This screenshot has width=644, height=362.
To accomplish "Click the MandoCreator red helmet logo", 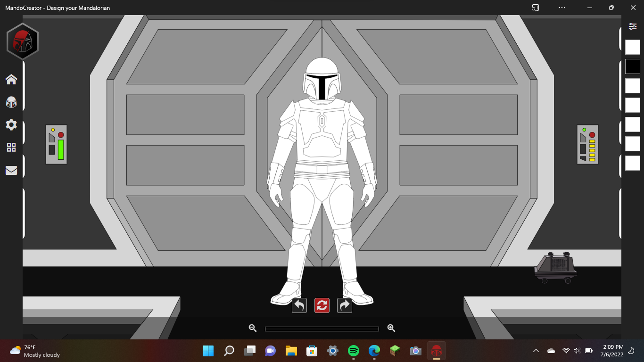I will [22, 41].
